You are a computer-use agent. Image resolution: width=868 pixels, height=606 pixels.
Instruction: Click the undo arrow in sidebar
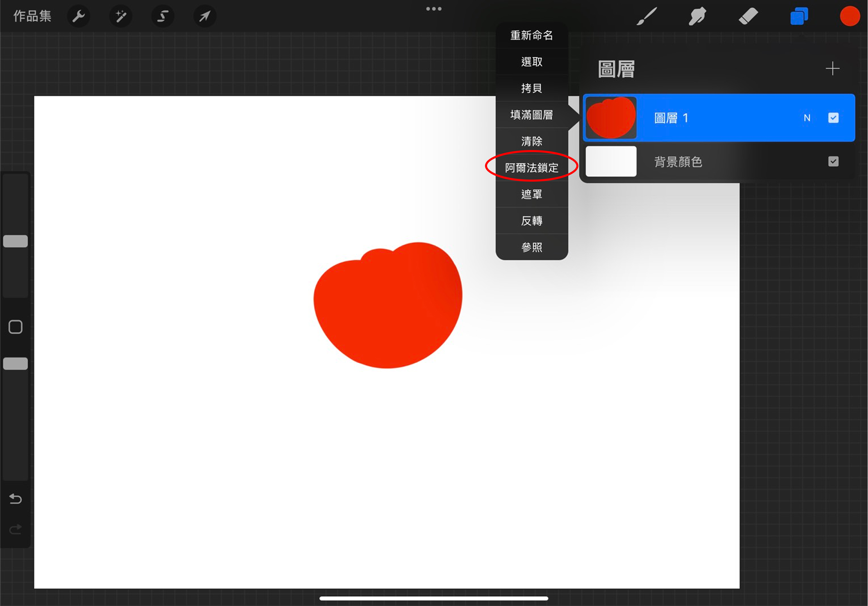16,499
